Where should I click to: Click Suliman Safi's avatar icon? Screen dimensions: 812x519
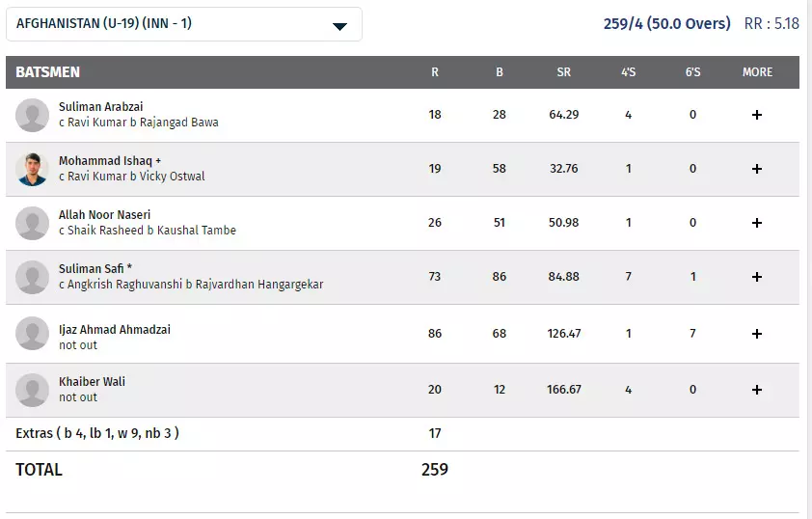click(32, 278)
